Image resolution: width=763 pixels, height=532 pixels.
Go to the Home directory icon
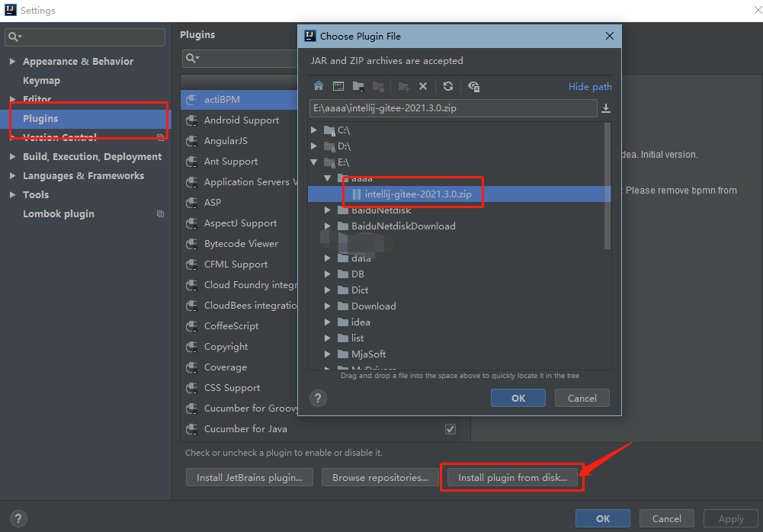point(319,86)
